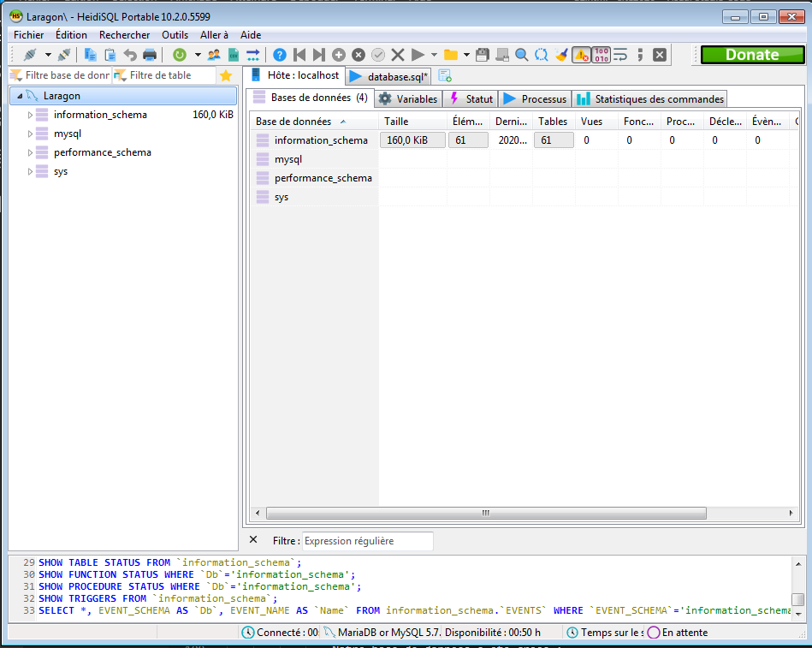
Task: Click the paste clipboard icon
Action: (x=110, y=55)
